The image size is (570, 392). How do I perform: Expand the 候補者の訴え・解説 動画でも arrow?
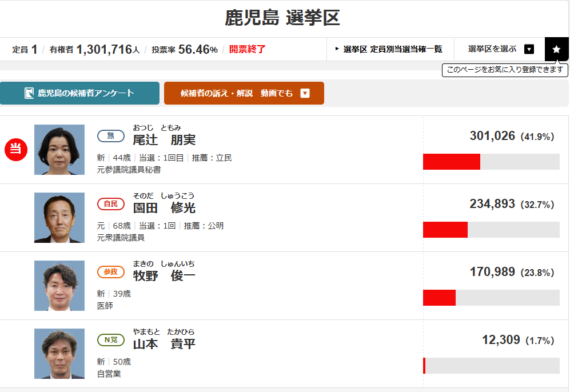pyautogui.click(x=305, y=93)
